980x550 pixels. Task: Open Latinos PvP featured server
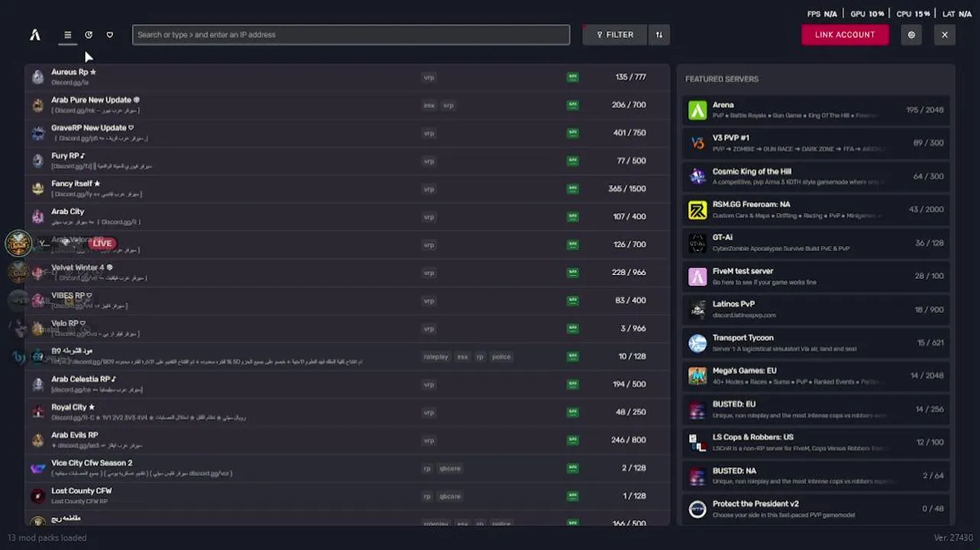(815, 309)
